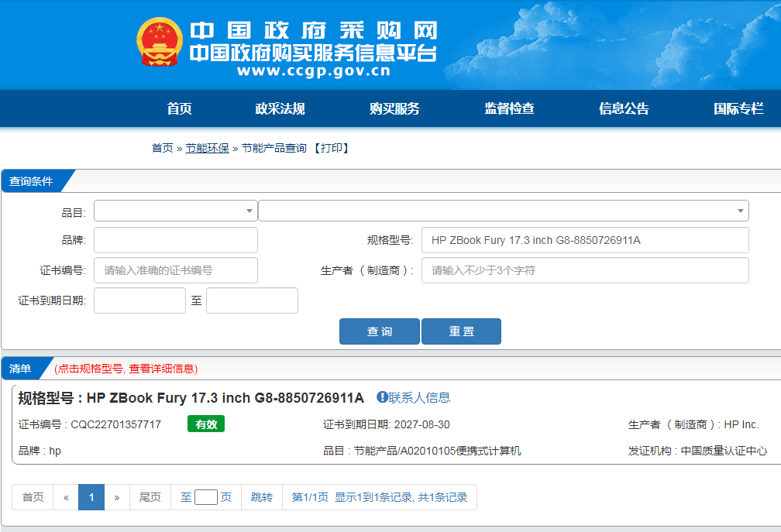
Task: Click the red 点击规格型号 hint text
Action: pyautogui.click(x=126, y=369)
